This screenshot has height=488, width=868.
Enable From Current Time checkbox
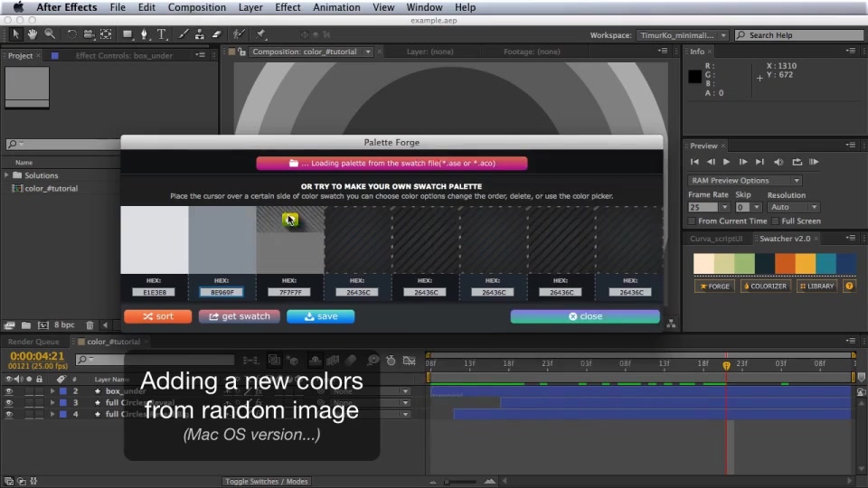pyautogui.click(x=692, y=221)
